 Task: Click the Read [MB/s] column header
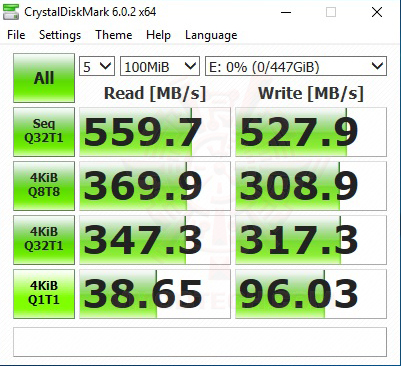[x=155, y=94]
